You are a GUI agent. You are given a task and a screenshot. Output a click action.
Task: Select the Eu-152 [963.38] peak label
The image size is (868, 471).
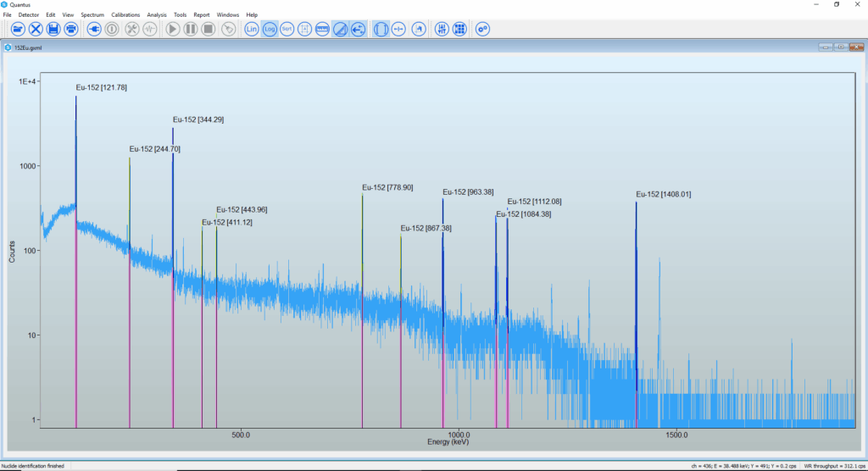pyautogui.click(x=468, y=192)
